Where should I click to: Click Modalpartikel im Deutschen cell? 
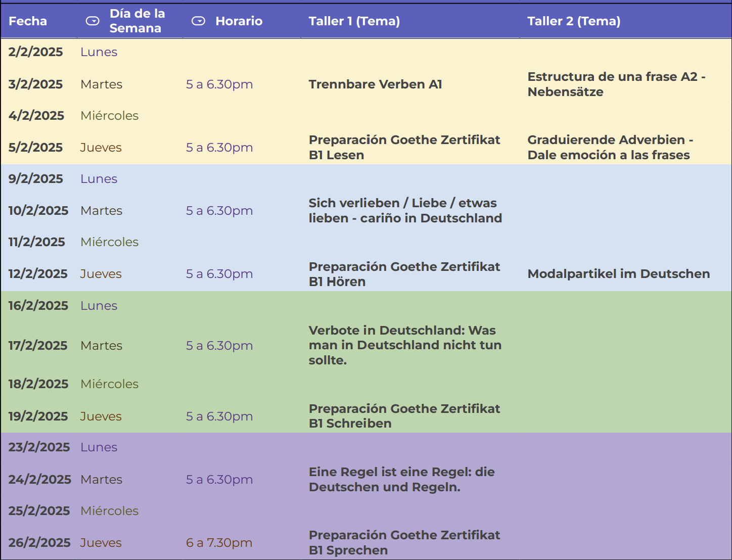pos(618,274)
